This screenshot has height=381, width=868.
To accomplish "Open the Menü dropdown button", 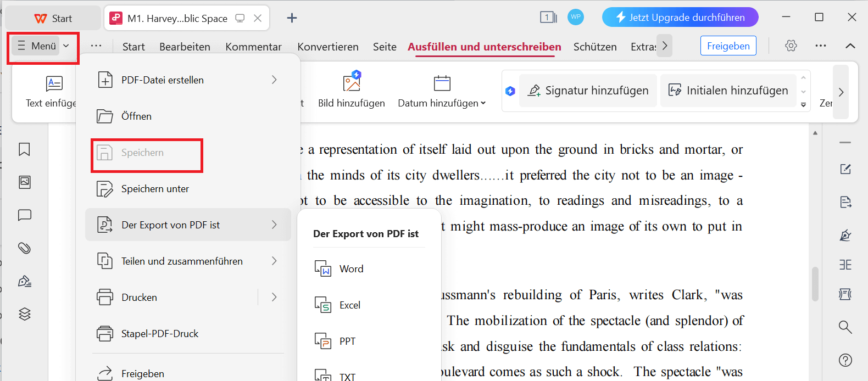I will [x=43, y=46].
